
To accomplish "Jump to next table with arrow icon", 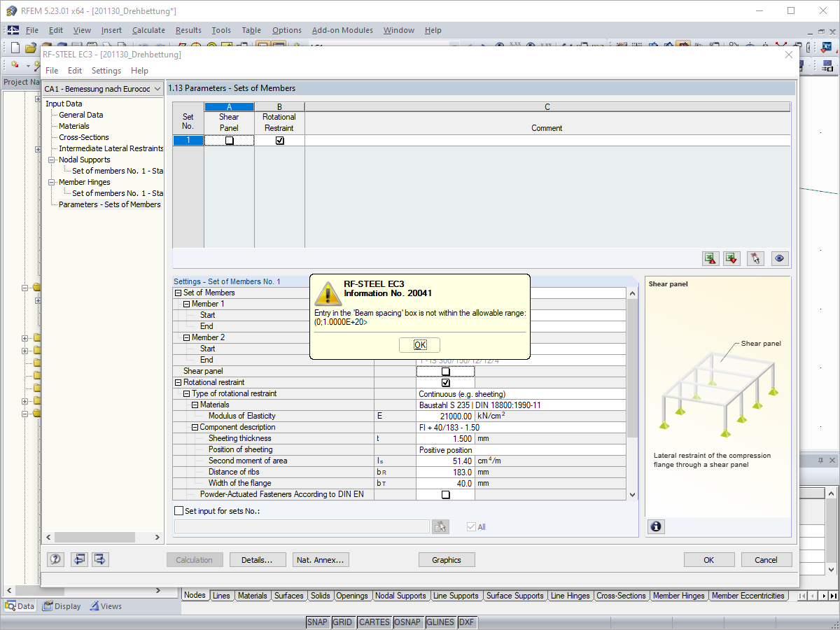I will coord(99,559).
